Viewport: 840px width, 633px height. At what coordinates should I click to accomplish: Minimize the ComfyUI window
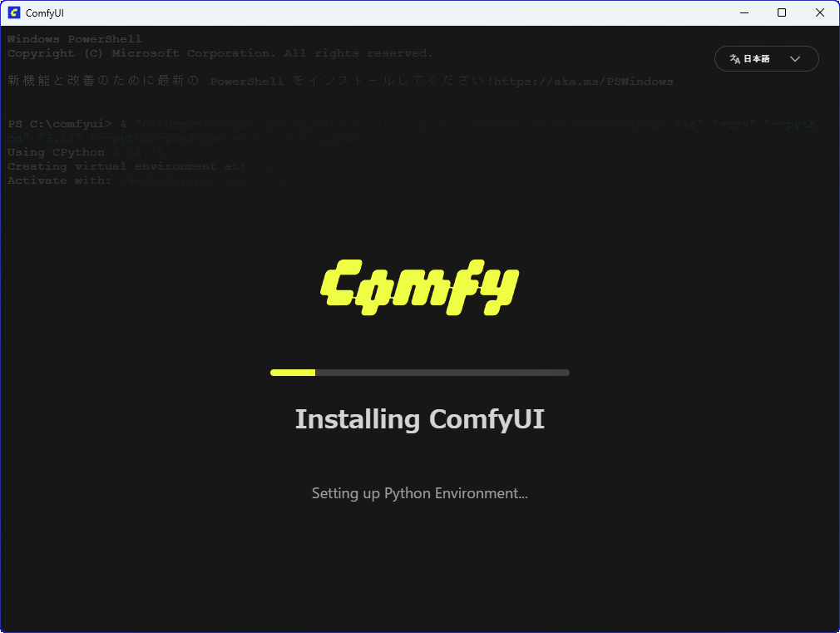pos(743,12)
